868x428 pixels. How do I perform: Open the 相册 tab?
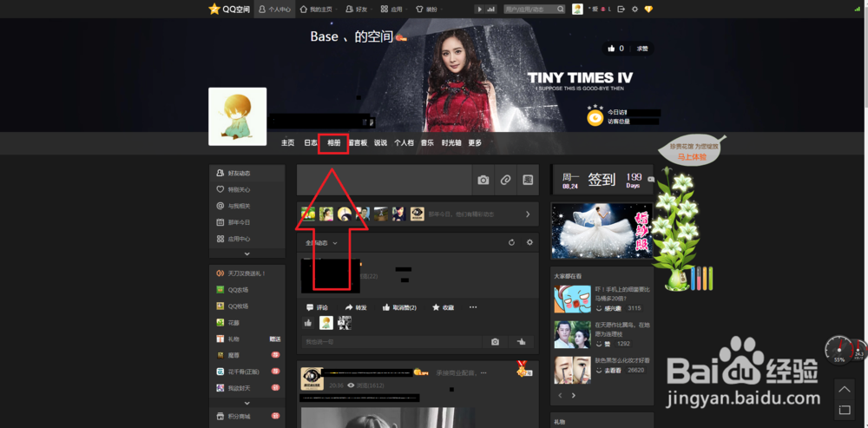333,143
